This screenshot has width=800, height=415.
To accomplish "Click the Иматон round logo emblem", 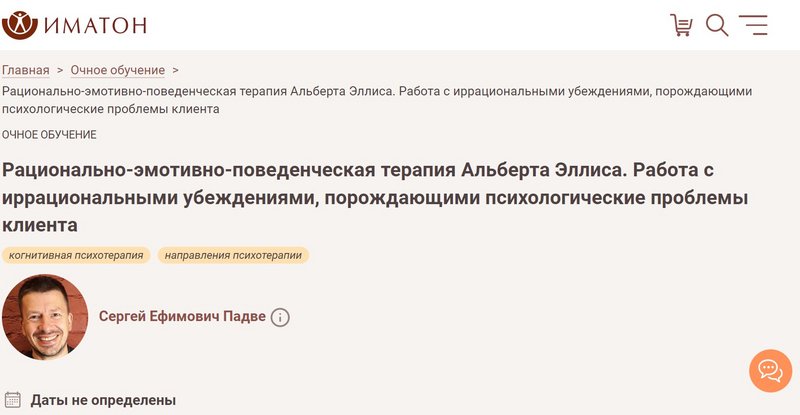I will (x=20, y=25).
